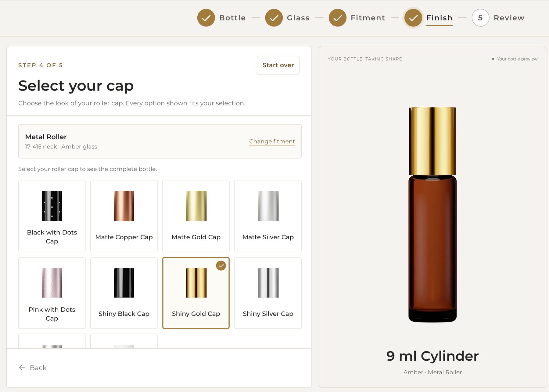This screenshot has width=549, height=392.
Task: Choose the Matte Gold Cap card
Action: [196, 216]
